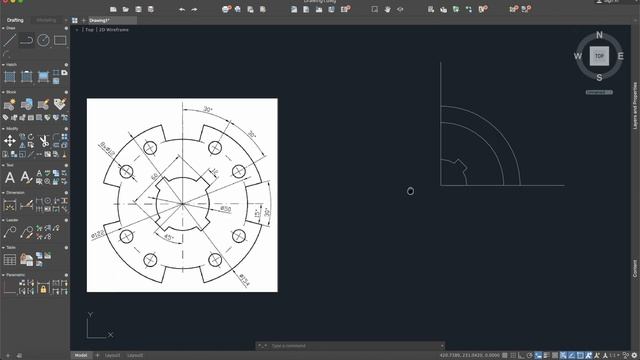
Task: Select the Move tool with four arrows
Action: pos(10,141)
